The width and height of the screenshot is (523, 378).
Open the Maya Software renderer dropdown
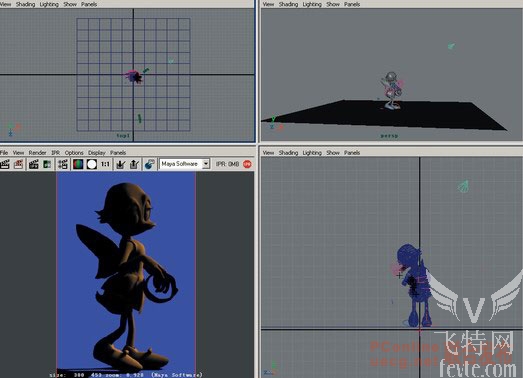coord(185,164)
